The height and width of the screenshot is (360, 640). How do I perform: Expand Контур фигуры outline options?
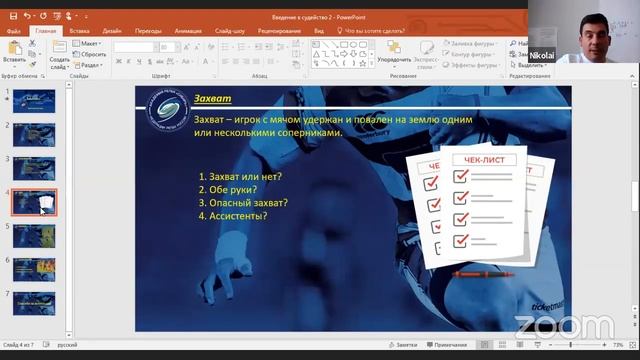coord(469,54)
